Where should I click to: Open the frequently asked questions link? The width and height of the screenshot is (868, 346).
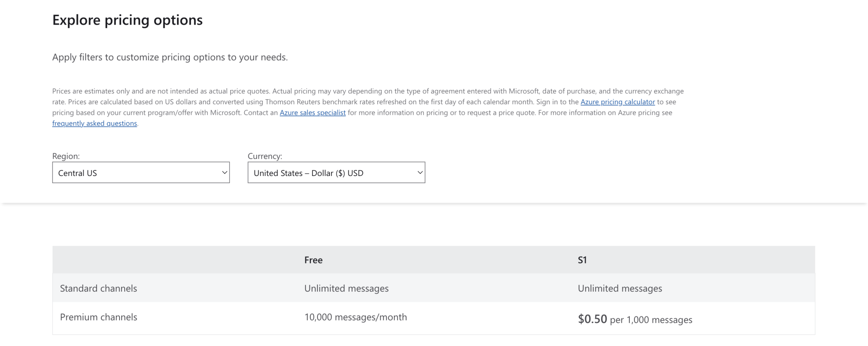coord(95,123)
